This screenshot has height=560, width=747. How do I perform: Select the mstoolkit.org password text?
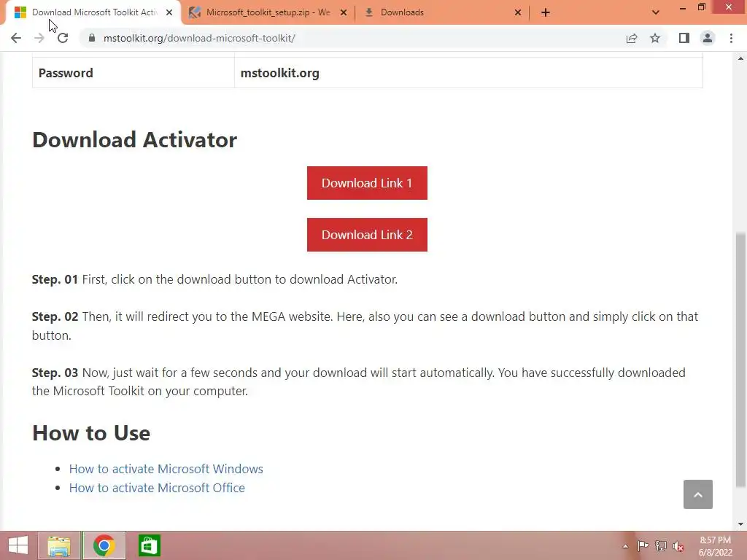point(279,73)
